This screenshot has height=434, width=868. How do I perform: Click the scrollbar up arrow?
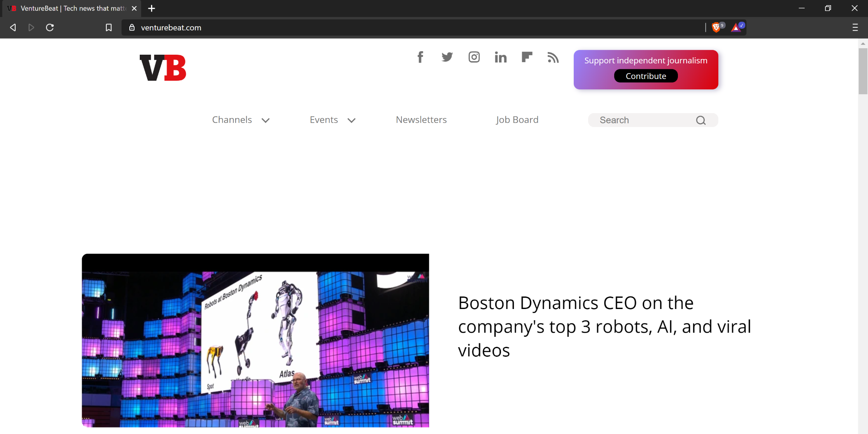pos(863,43)
